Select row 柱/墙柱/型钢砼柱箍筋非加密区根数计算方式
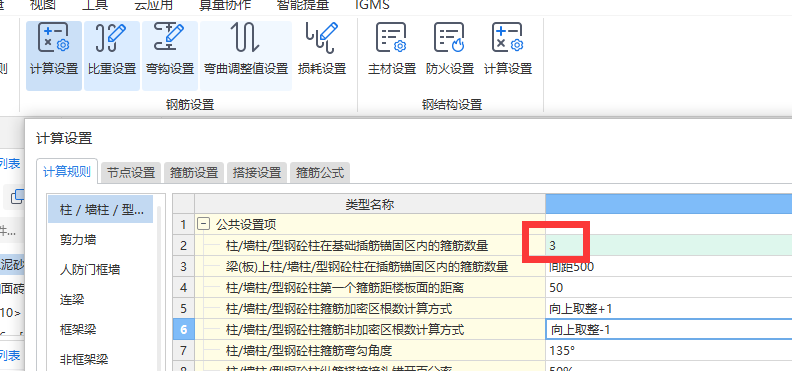Screen dimensions: 792x371 pos(370,330)
